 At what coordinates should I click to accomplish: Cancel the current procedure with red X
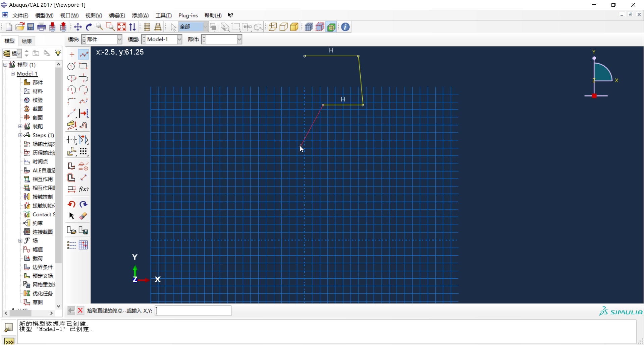pos(80,311)
